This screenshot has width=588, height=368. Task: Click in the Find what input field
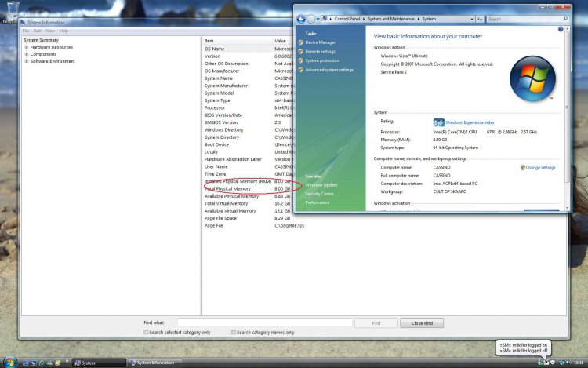click(265, 322)
